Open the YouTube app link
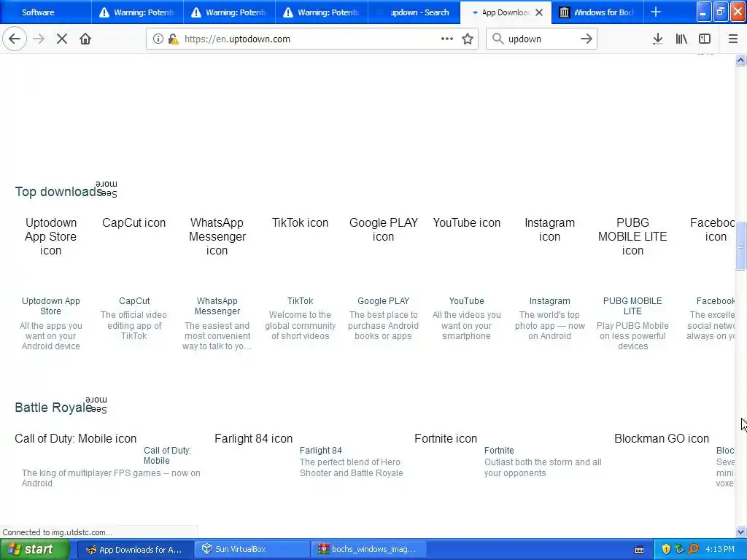The height and width of the screenshot is (560, 747). 466,301
